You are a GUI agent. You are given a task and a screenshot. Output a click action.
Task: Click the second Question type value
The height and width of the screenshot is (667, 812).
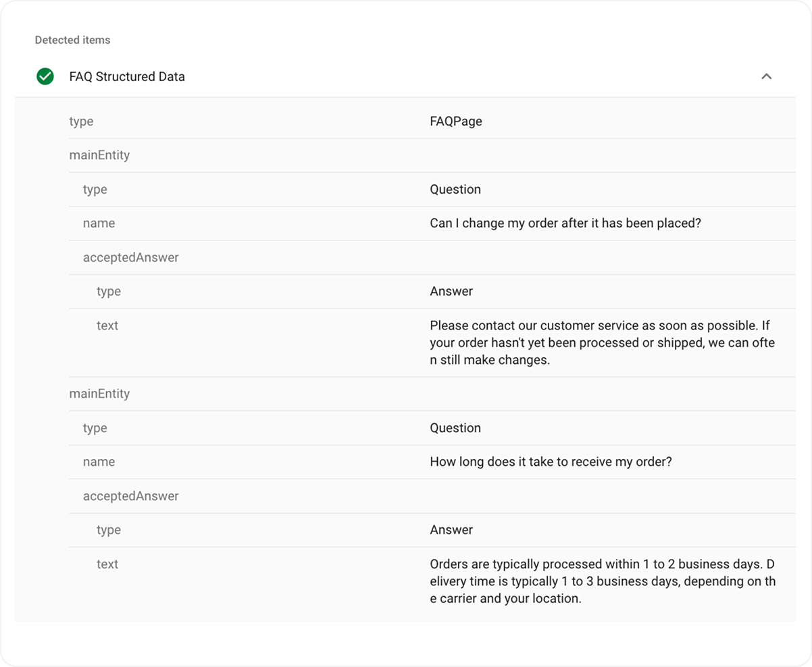click(455, 428)
